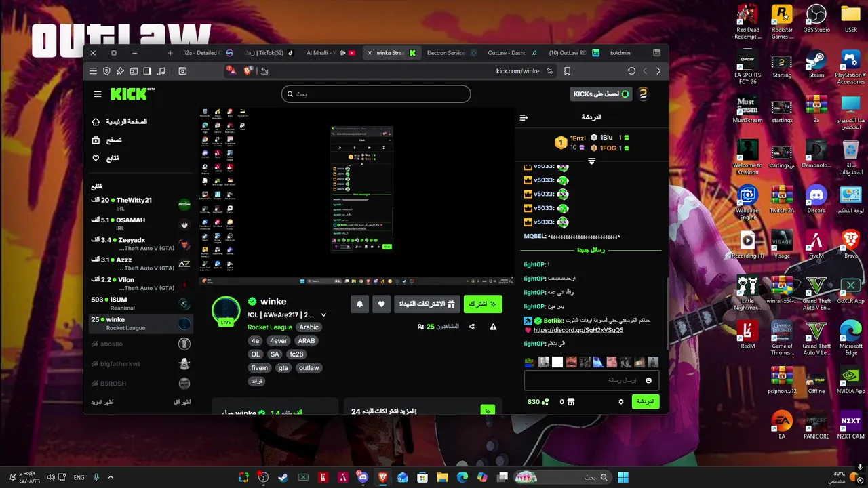Open Discord desktop shortcut
868x488 pixels.
click(816, 200)
